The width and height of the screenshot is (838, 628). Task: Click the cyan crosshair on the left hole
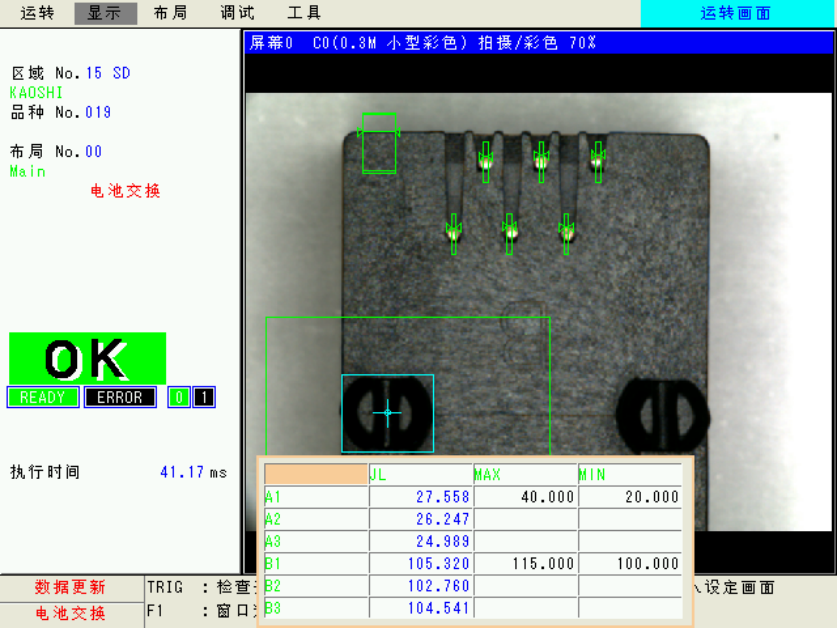pos(388,412)
